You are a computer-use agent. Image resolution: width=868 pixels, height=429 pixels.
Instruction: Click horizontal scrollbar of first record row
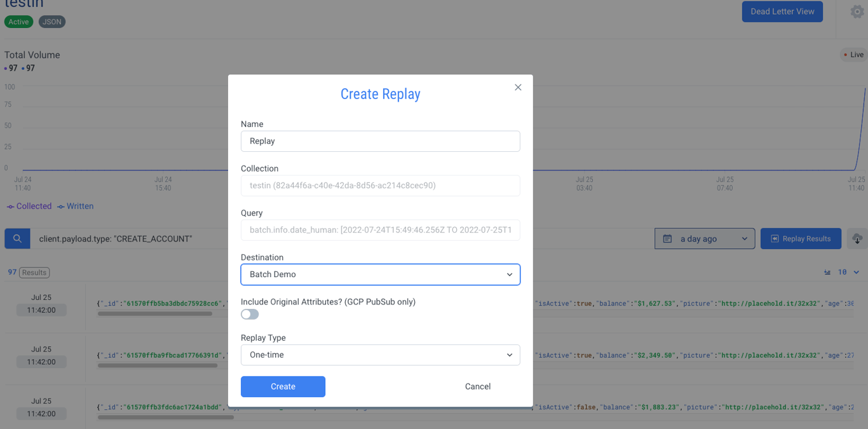[x=154, y=313]
